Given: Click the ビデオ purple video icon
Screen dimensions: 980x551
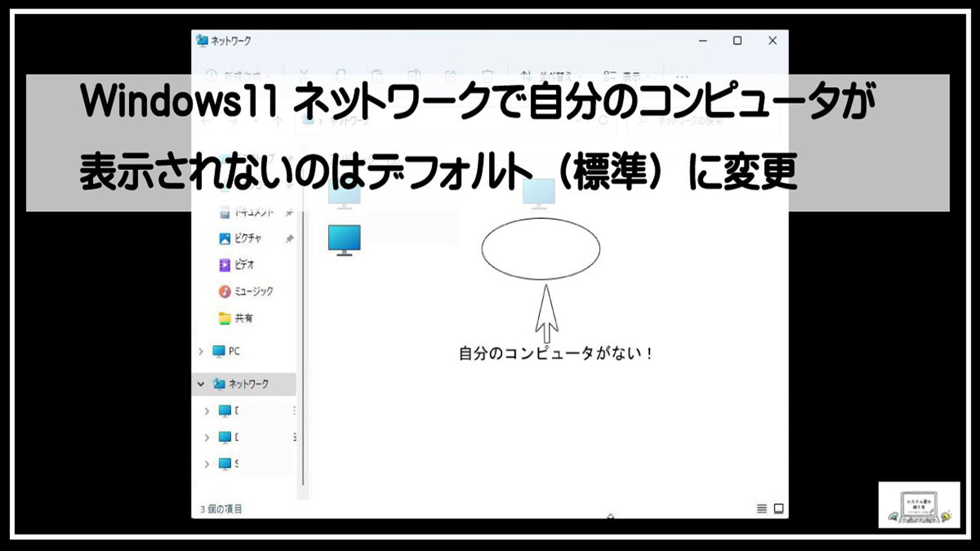Looking at the screenshot, I should [225, 265].
